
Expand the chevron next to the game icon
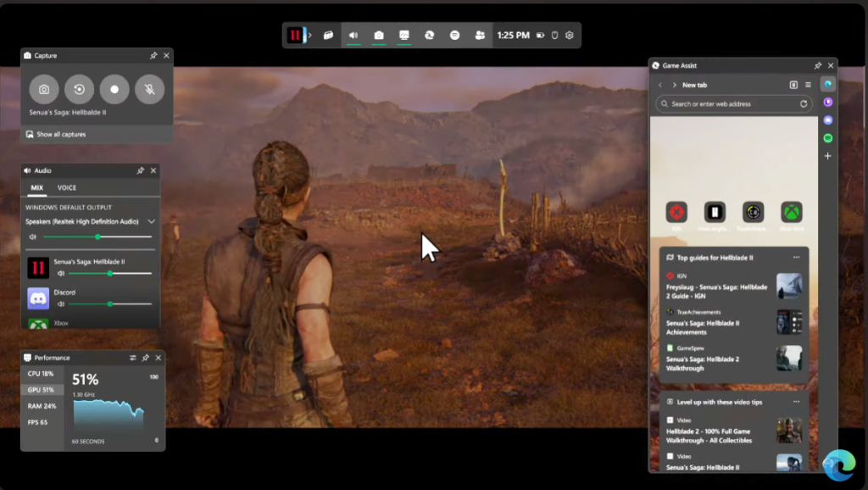coord(310,36)
